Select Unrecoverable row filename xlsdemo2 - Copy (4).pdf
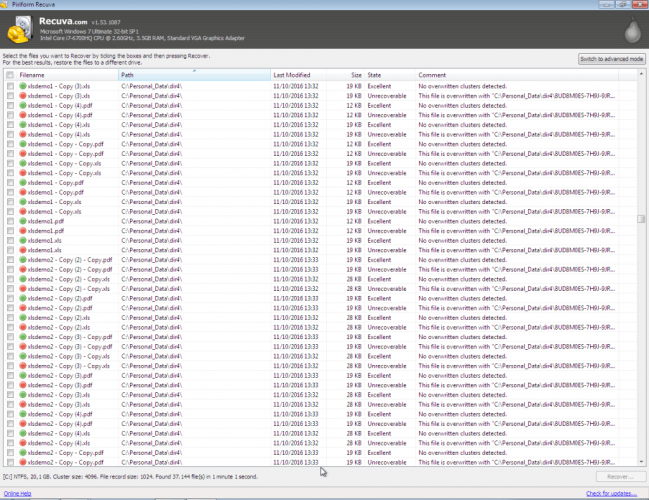This screenshot has height=500, width=649. (60, 424)
